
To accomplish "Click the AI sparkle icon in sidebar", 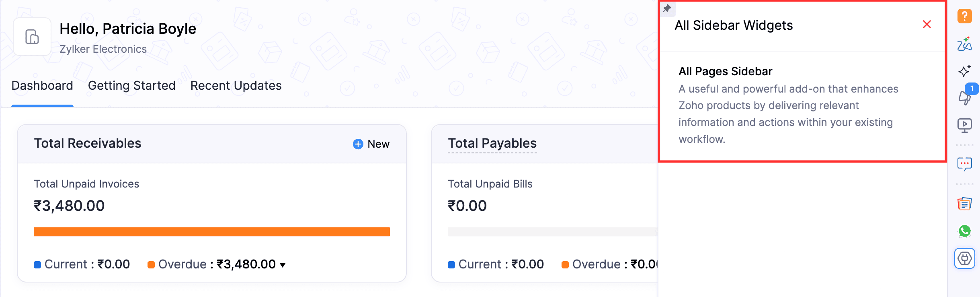I will 964,71.
